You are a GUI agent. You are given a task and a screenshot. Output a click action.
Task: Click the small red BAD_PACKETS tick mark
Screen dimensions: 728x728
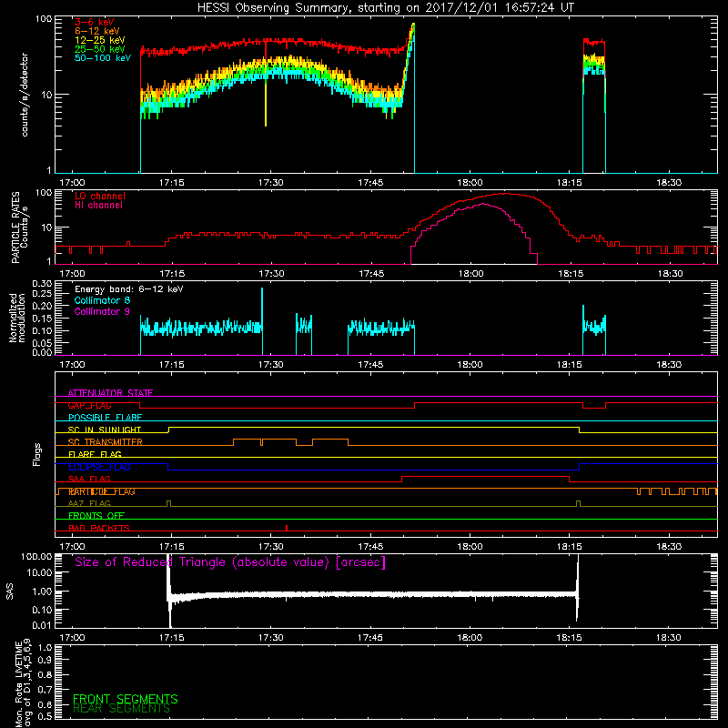pos(287,528)
